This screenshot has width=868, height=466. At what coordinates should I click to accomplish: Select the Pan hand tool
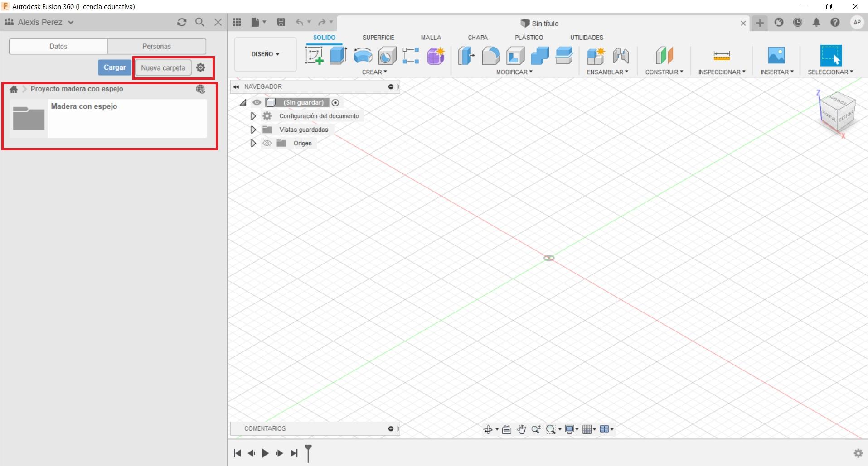[522, 429]
